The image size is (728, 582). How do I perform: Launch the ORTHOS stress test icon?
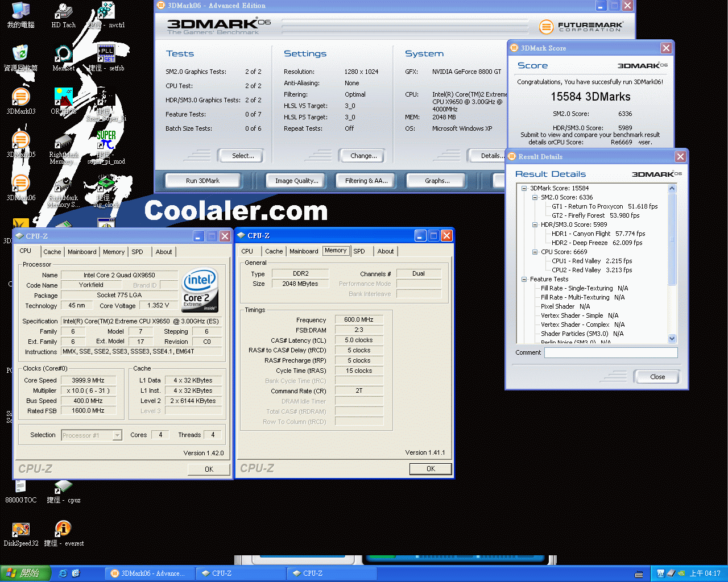(x=63, y=102)
